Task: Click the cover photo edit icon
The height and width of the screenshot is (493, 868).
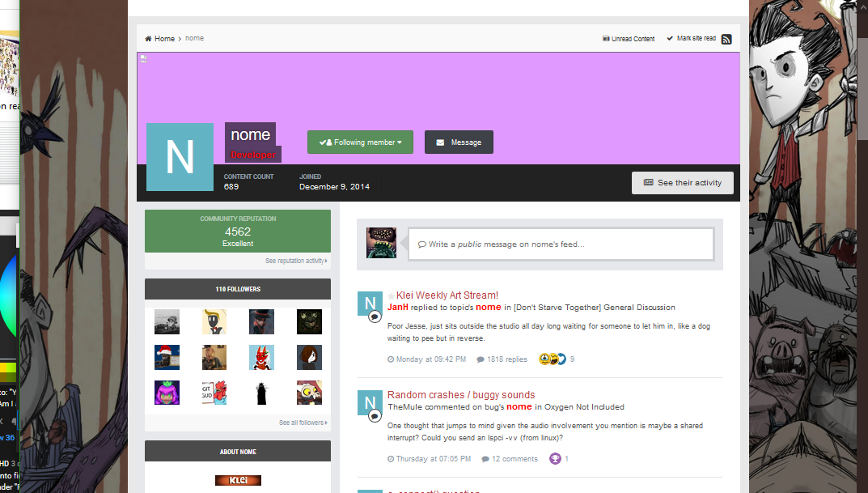Action: point(143,58)
